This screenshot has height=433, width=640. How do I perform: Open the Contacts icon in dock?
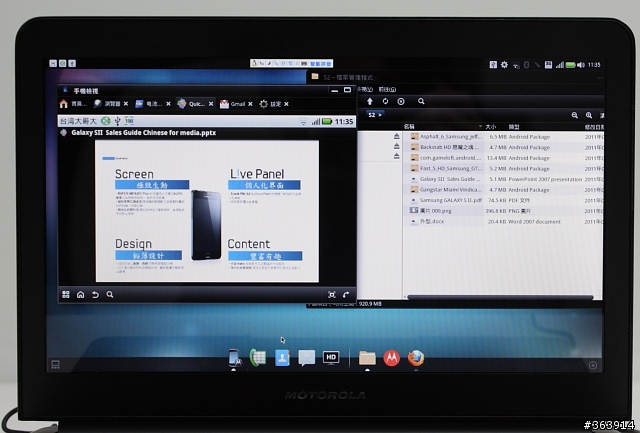click(282, 358)
